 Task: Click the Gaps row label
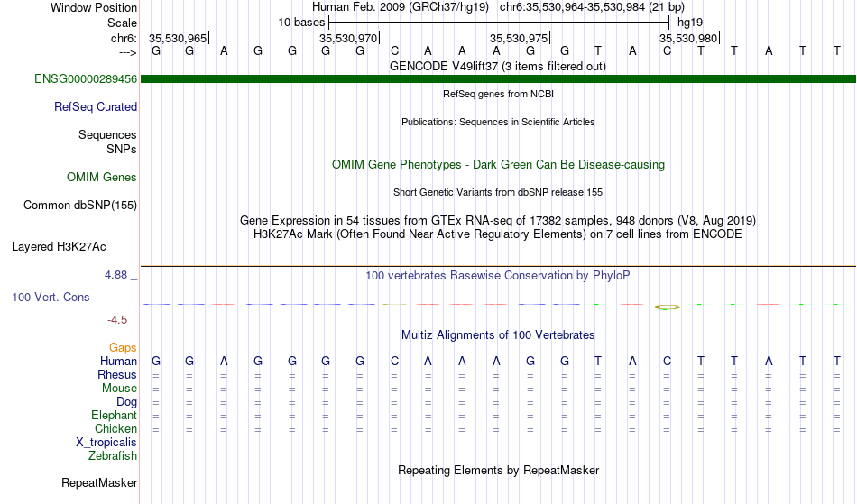coord(123,347)
